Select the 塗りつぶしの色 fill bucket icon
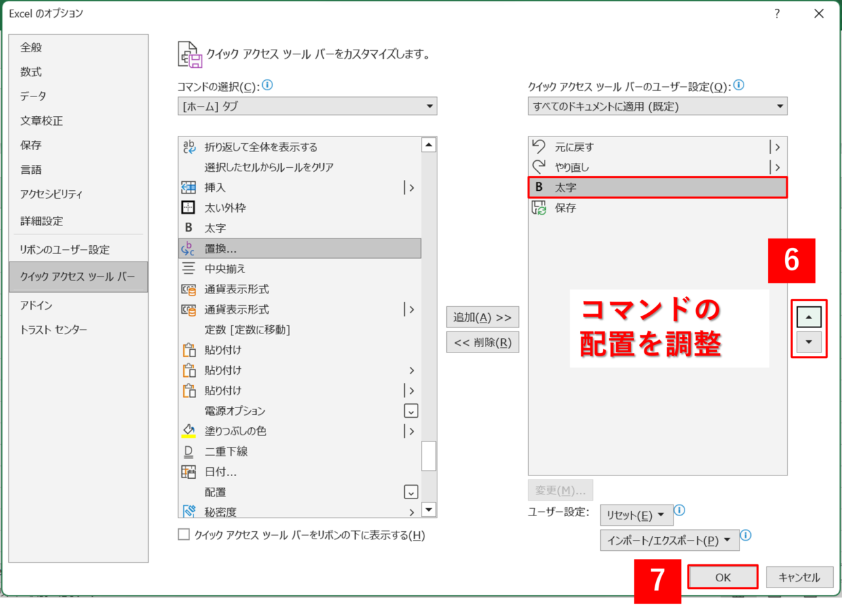The image size is (842, 616). pos(188,431)
